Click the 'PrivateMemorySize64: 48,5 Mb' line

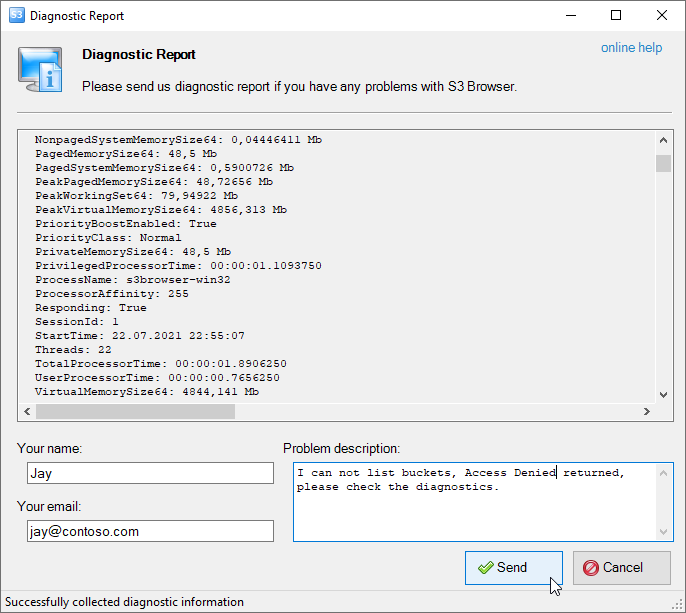tap(133, 252)
